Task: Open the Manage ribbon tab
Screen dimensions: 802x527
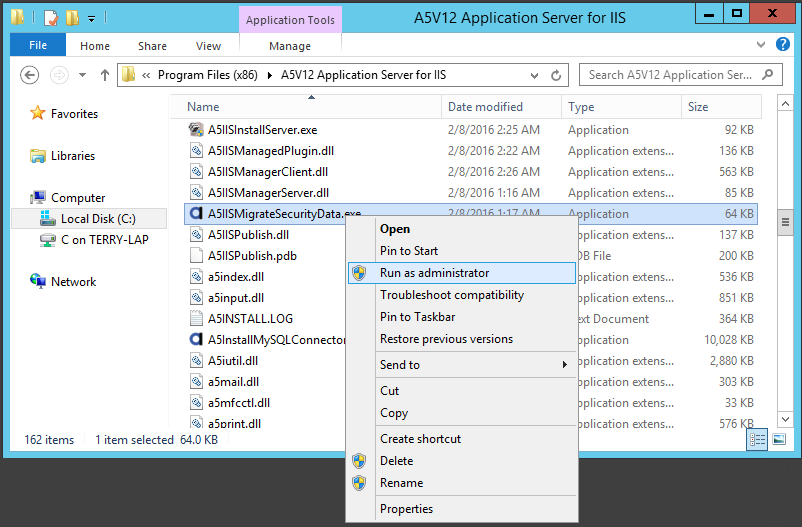Action: (x=290, y=46)
